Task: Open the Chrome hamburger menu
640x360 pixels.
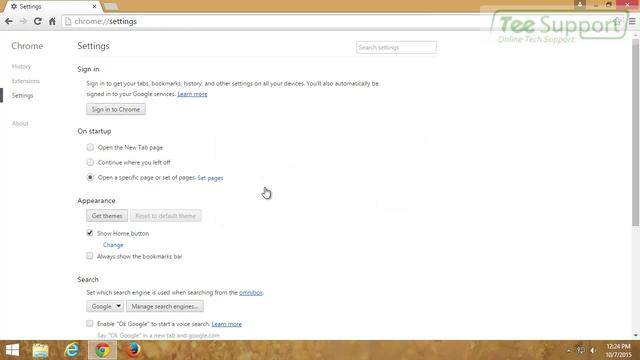Action: point(632,21)
